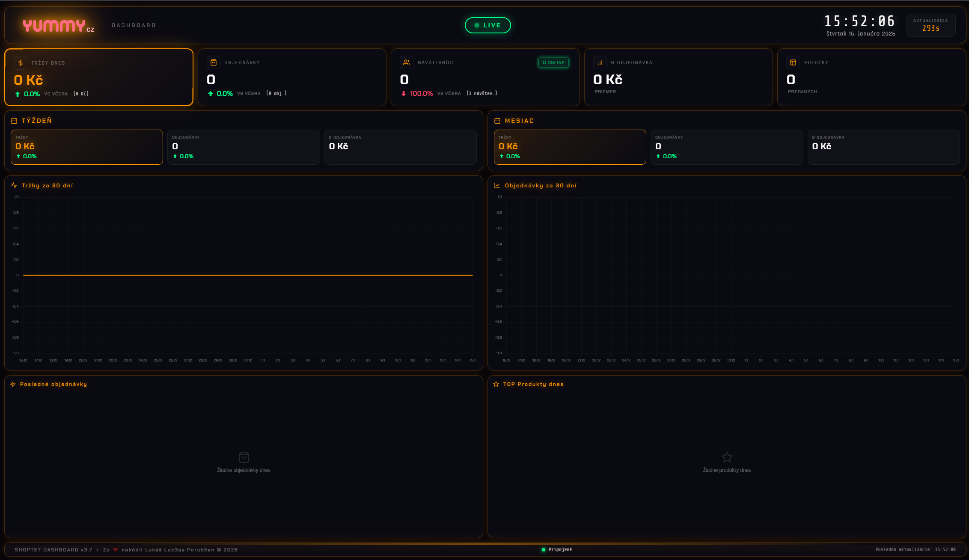Click the lightning icon next to Posledné objednávky
Screen dimensions: 969x560
pos(14,384)
